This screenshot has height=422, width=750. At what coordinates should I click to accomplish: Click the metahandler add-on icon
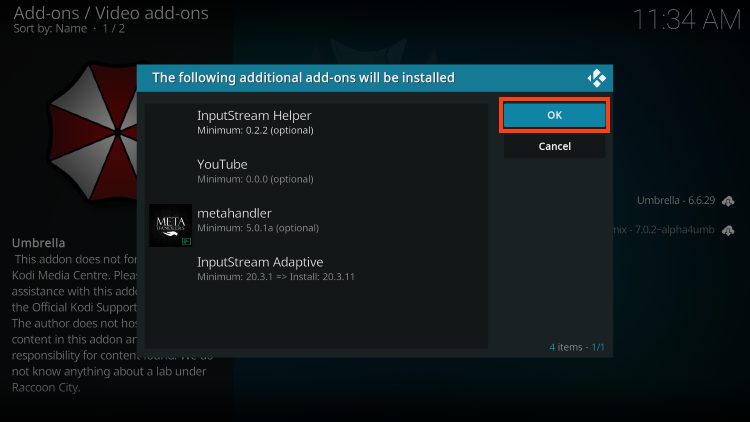(x=170, y=225)
